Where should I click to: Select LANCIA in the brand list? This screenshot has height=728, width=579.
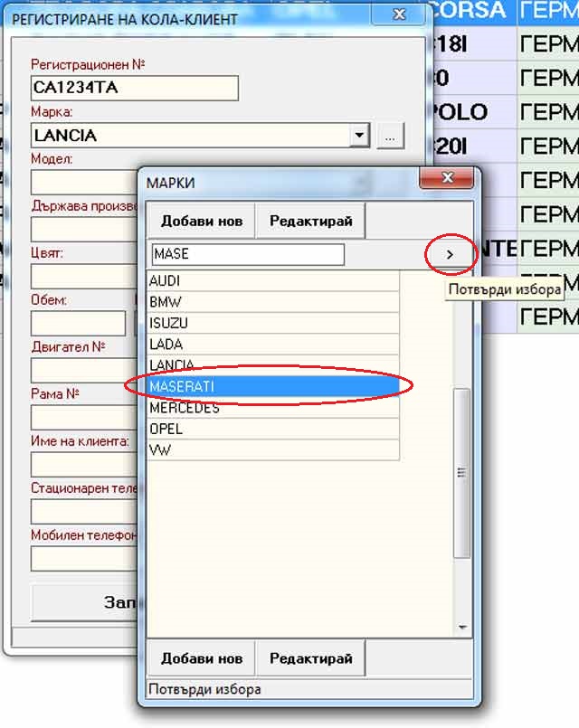[x=273, y=365]
